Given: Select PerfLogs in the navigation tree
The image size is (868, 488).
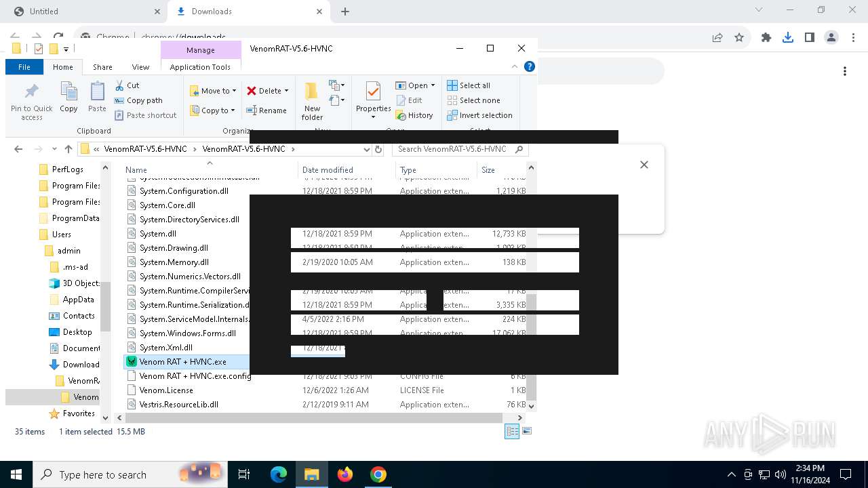Looking at the screenshot, I should 68,169.
